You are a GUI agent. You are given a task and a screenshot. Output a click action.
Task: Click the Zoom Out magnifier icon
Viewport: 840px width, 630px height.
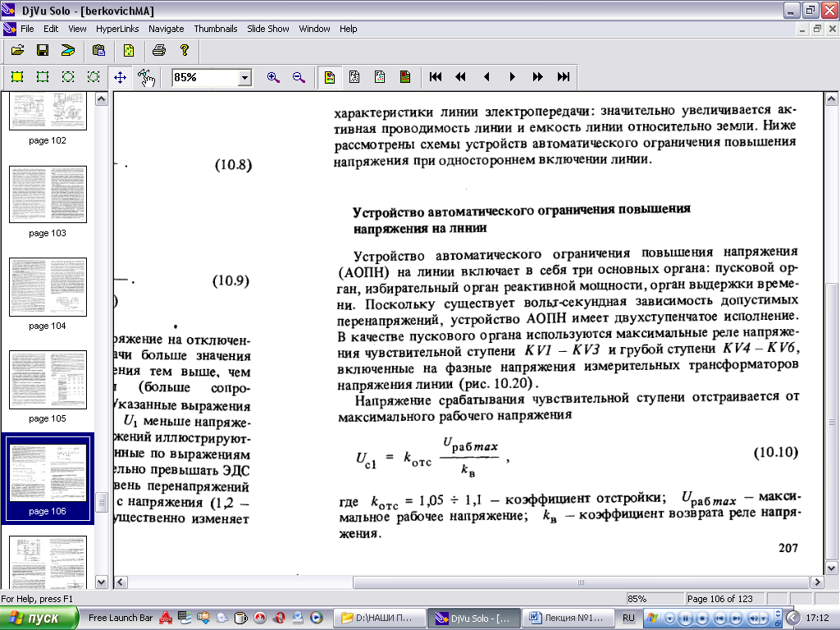pos(299,77)
